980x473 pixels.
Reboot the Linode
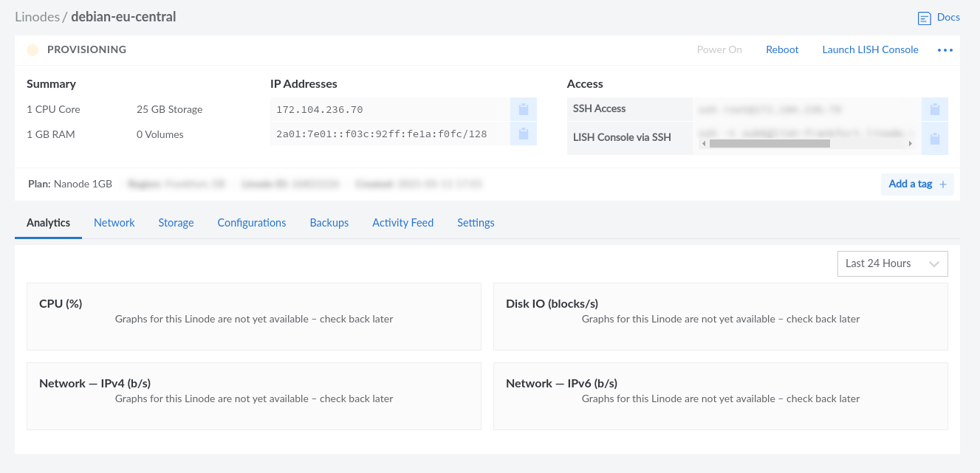pos(782,49)
